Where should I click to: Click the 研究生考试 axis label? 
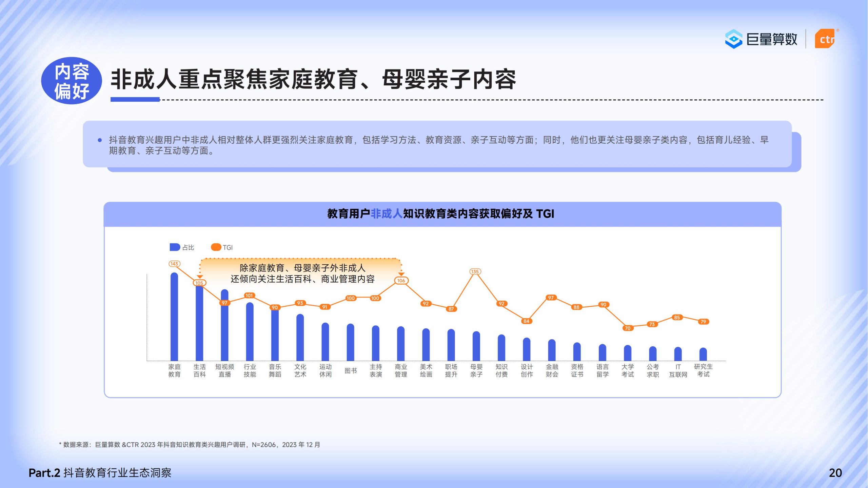click(703, 370)
